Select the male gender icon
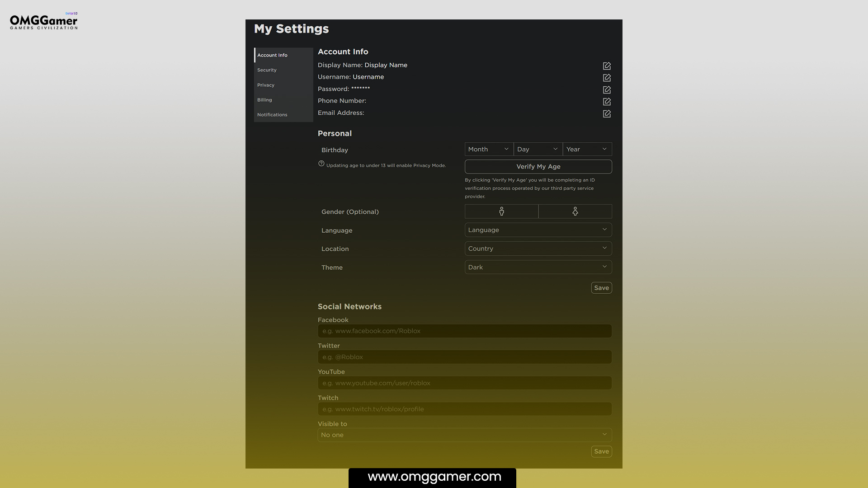Image resolution: width=868 pixels, height=488 pixels. pos(501,211)
